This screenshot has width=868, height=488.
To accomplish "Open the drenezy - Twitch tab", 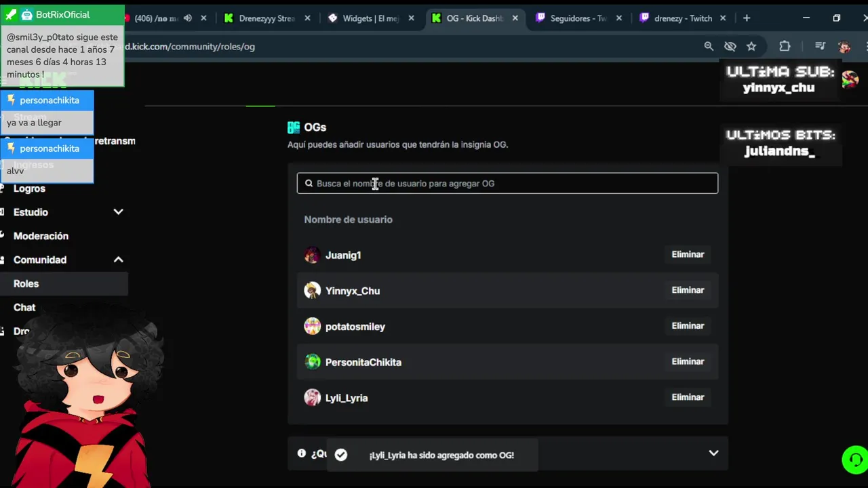I will [677, 18].
